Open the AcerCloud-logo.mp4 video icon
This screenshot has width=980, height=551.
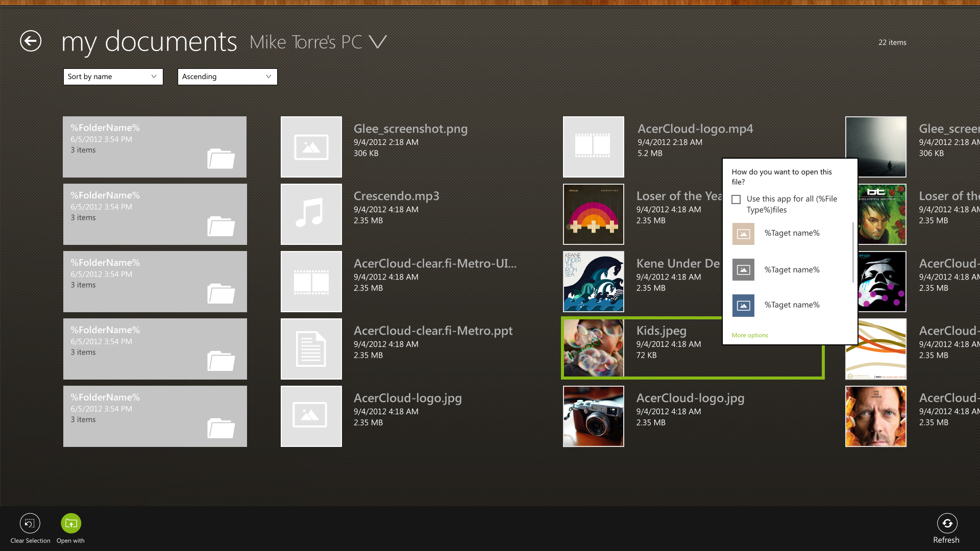coord(593,146)
